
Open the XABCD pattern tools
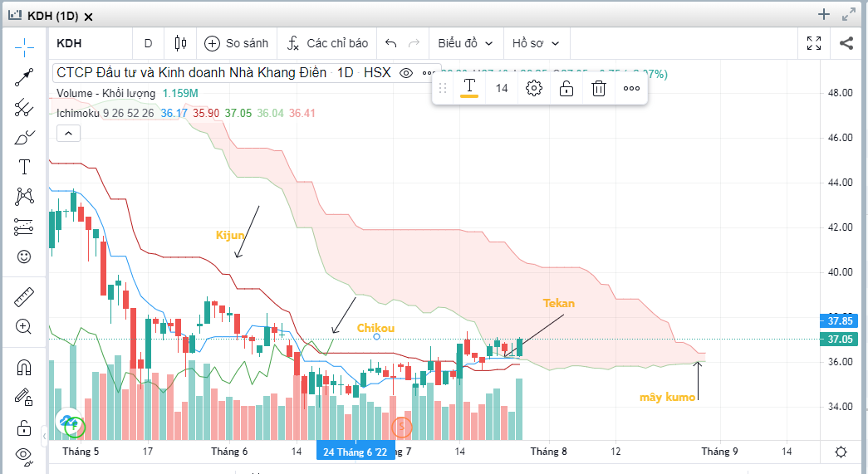tap(24, 197)
